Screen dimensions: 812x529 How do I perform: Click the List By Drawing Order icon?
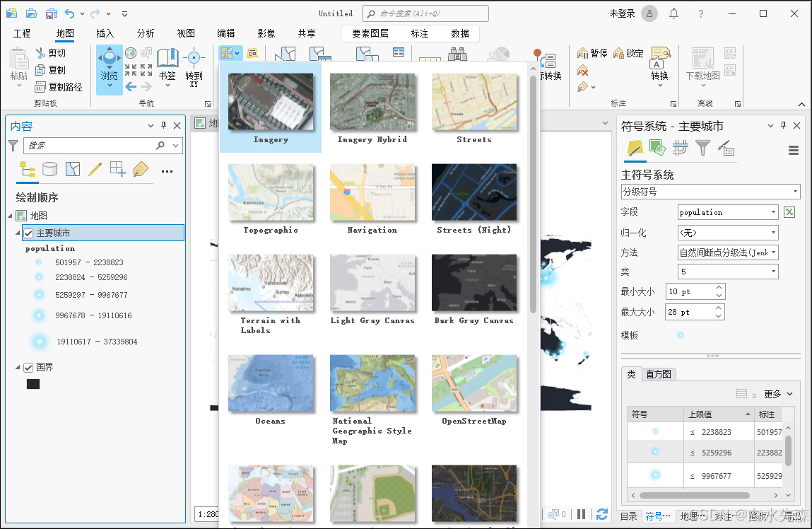[x=28, y=170]
